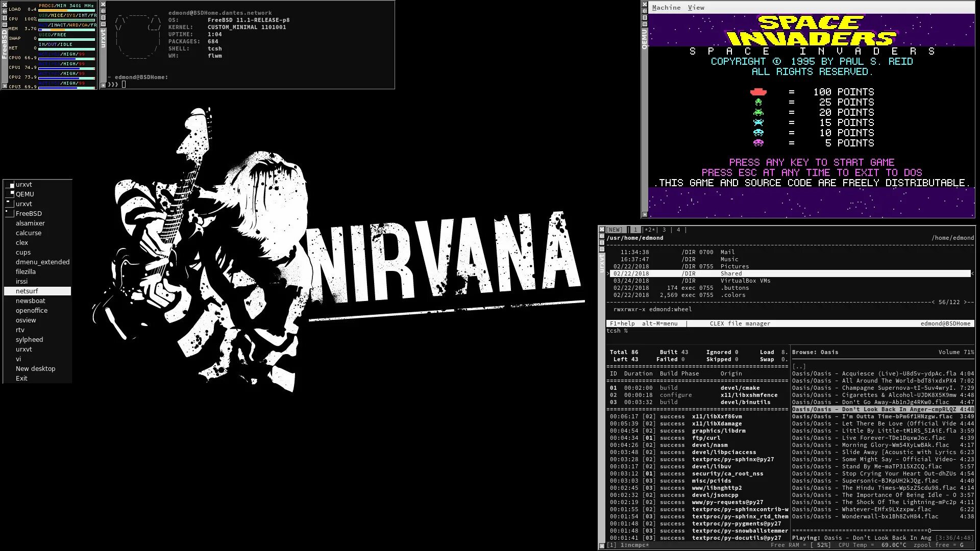Click the first square button on the CLEX urxvt titlebar

click(602, 242)
